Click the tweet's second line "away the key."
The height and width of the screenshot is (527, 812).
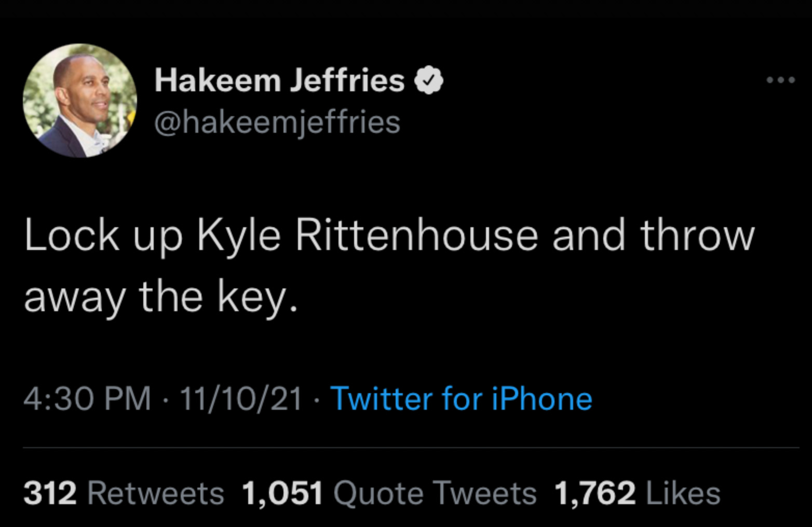click(161, 297)
